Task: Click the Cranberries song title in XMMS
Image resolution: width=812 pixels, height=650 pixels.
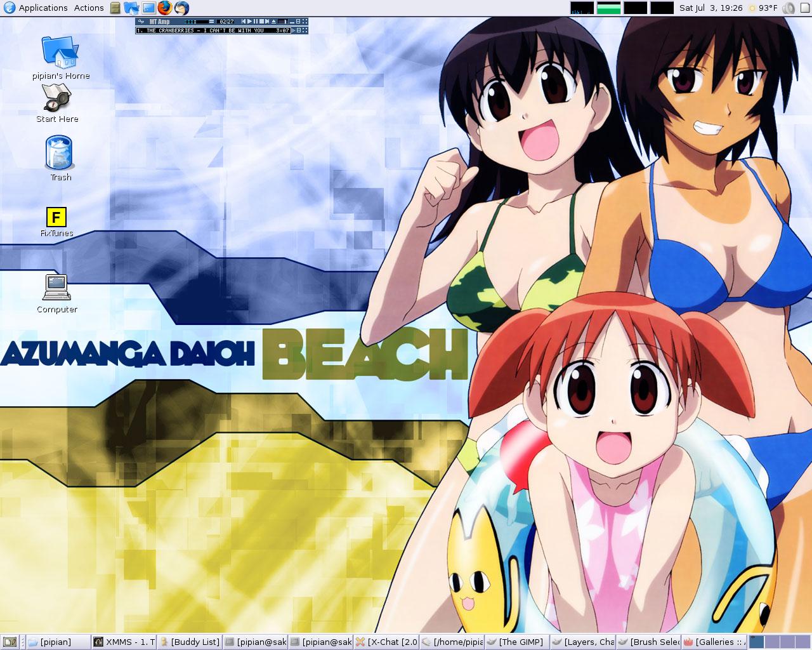Action: (200, 30)
